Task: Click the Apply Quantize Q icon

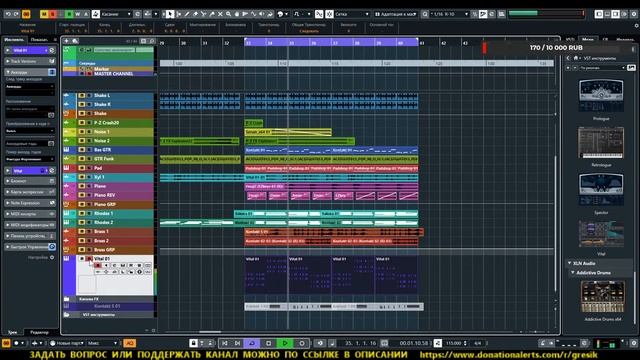Action: [x=425, y=14]
